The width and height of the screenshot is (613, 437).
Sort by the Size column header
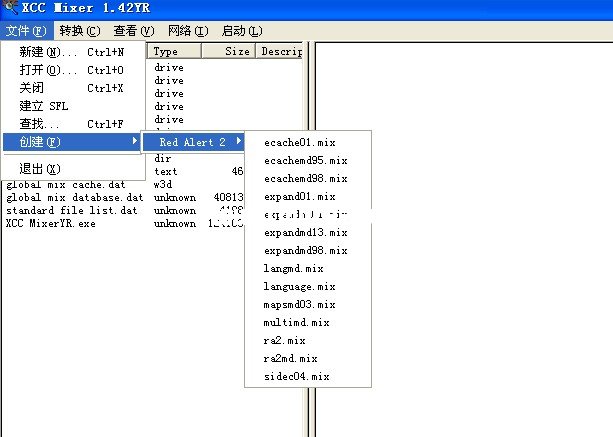click(229, 51)
